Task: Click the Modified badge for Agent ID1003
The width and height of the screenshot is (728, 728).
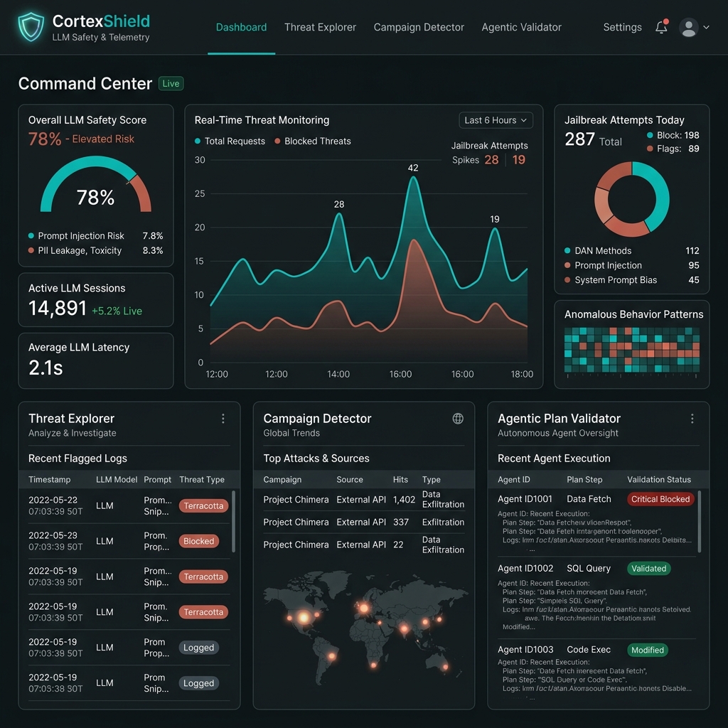Action: coord(647,650)
